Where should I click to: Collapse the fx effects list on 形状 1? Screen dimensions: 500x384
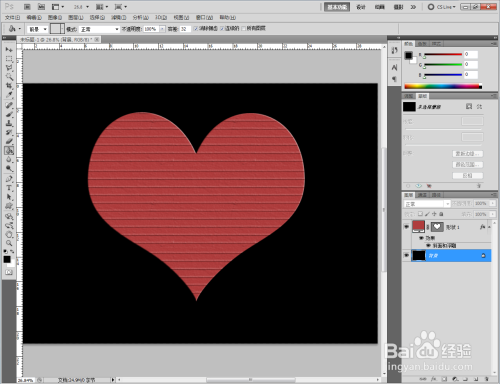(x=489, y=227)
